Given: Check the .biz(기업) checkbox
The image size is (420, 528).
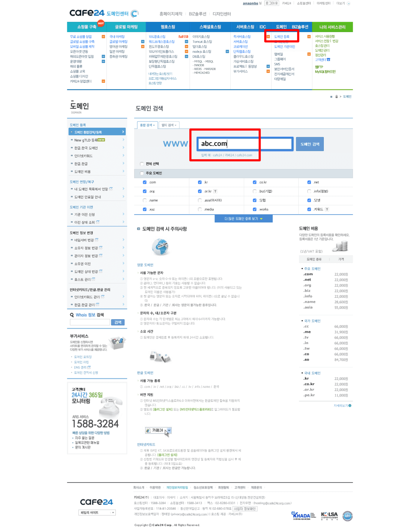Looking at the screenshot, I should (x=255, y=191).
